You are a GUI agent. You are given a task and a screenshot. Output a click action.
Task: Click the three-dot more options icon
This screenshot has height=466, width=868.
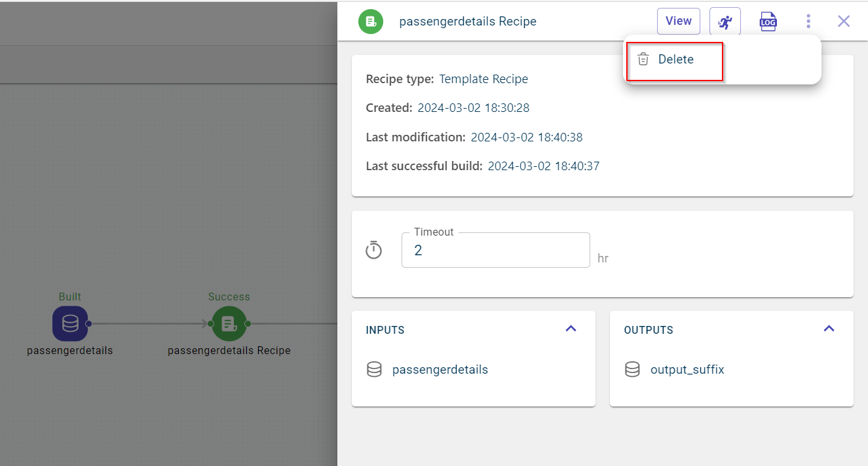[x=808, y=22]
